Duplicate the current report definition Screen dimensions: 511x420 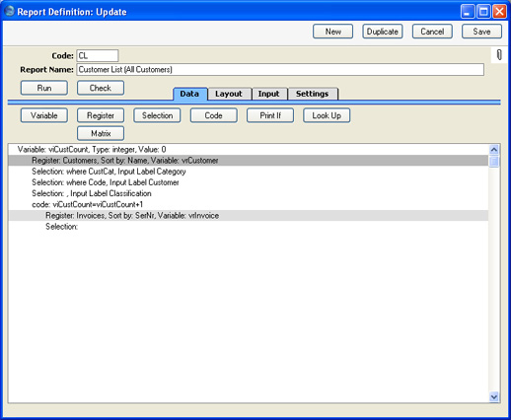pyautogui.click(x=383, y=32)
